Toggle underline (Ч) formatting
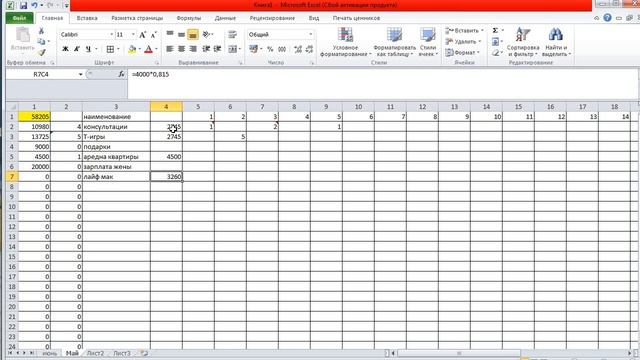The height and width of the screenshot is (360, 640). pyautogui.click(x=88, y=49)
